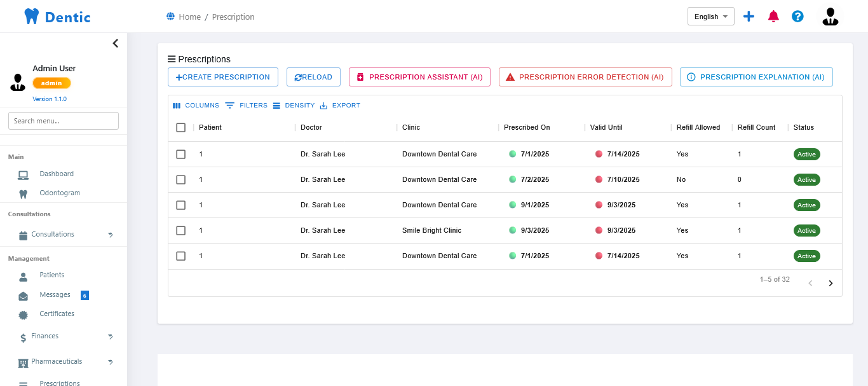The width and height of the screenshot is (868, 386).
Task: Open the help icon in the top bar
Action: 797,16
